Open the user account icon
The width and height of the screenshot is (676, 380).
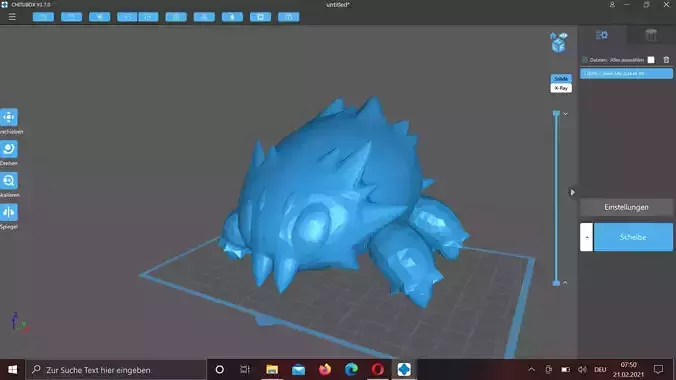pyautogui.click(x=612, y=5)
